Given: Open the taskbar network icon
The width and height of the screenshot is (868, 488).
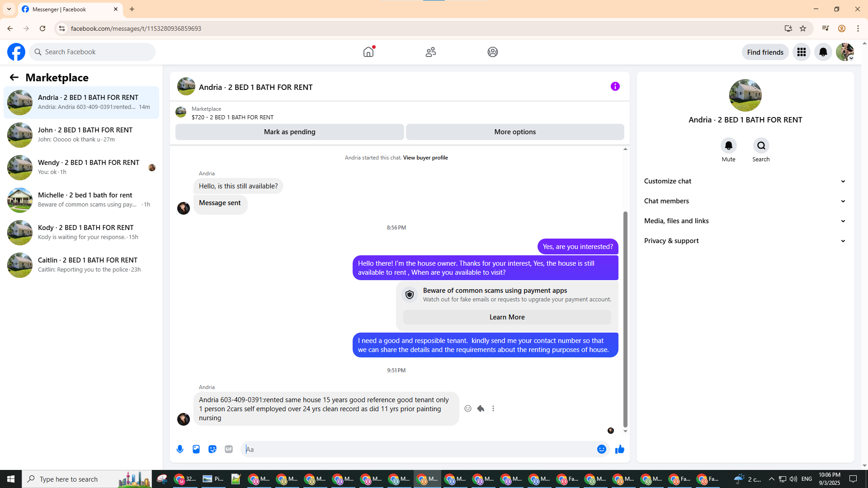Looking at the screenshot, I should [x=783, y=479].
